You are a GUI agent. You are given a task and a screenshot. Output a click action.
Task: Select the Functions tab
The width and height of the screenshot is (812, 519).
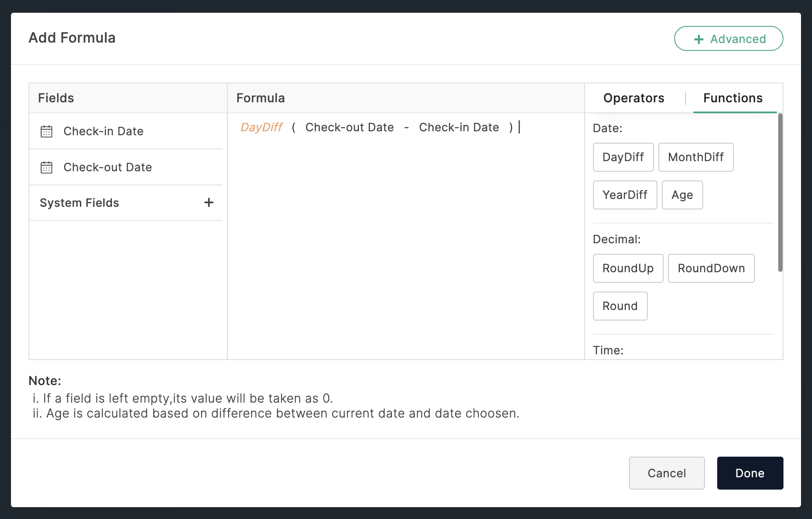coord(733,98)
